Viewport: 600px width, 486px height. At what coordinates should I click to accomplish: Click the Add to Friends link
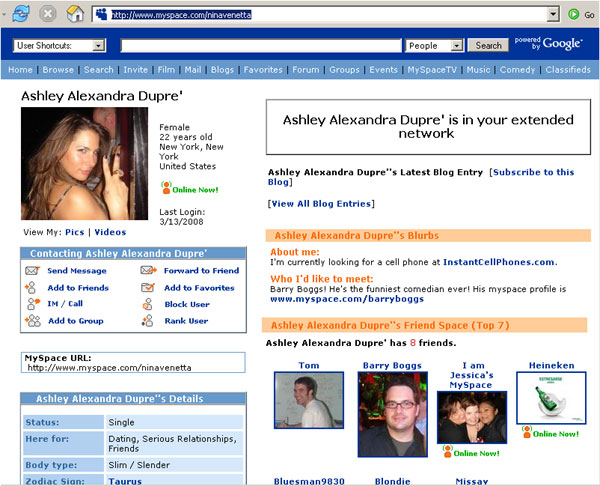pyautogui.click(x=78, y=288)
